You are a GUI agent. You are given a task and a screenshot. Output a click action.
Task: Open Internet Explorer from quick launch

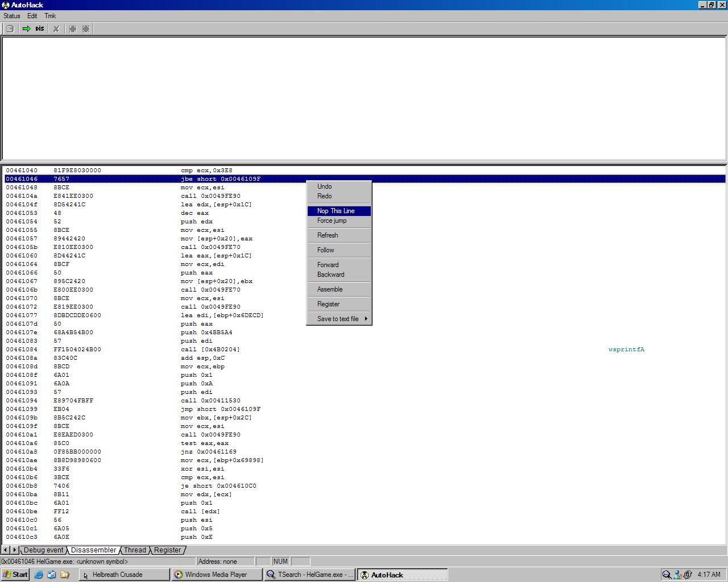[39, 575]
